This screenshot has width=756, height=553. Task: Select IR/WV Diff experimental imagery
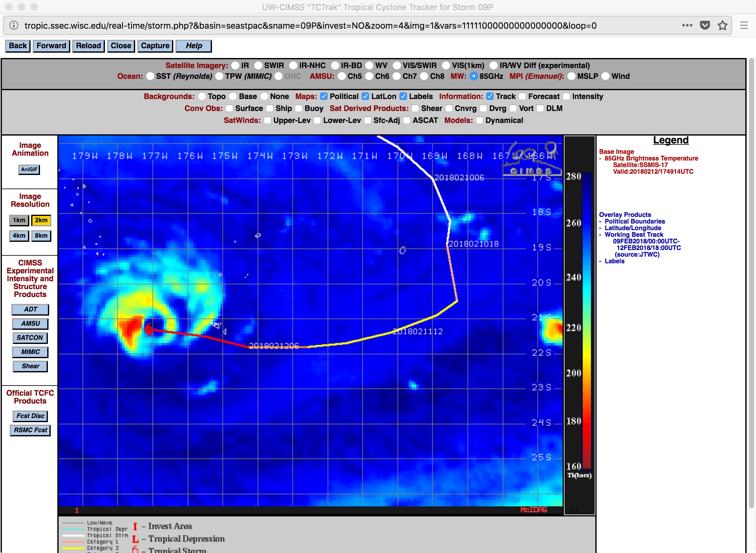[x=494, y=65]
